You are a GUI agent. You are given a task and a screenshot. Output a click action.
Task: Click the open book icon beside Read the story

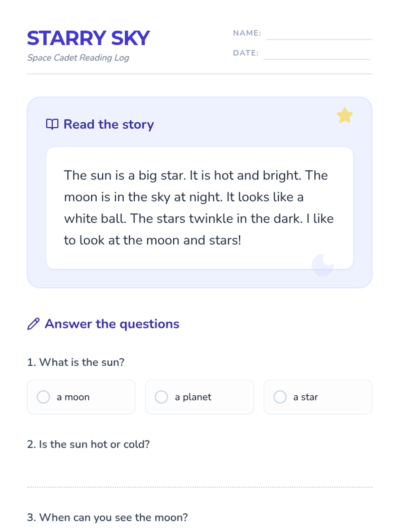coord(52,124)
